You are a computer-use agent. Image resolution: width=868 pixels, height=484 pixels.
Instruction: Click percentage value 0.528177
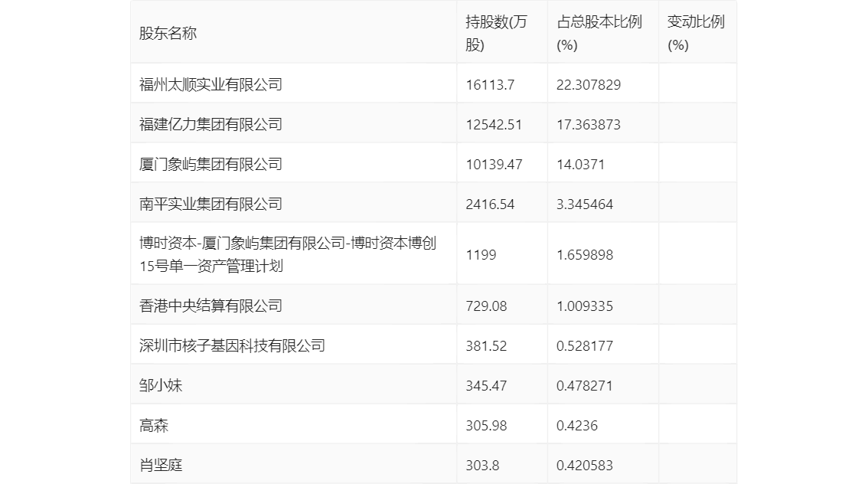[585, 346]
